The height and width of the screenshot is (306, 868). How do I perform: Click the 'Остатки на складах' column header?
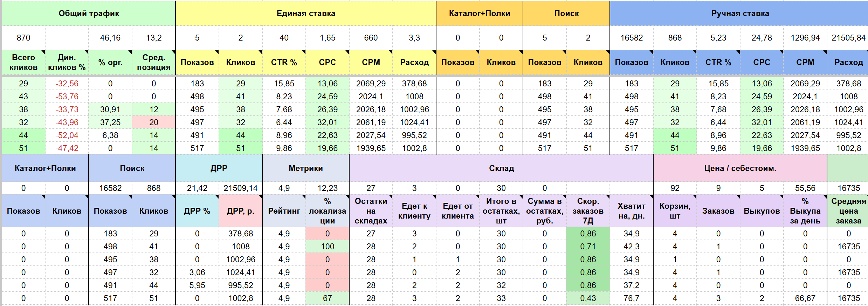point(371,211)
